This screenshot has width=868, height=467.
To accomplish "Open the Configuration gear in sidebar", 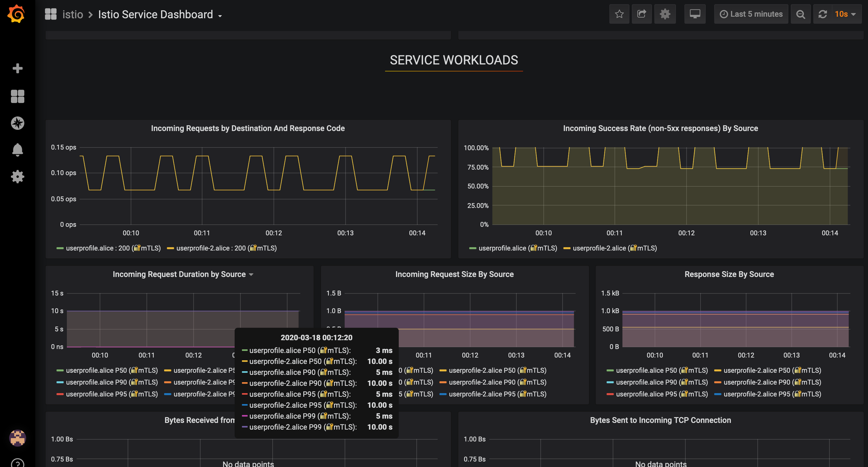I will pos(18,176).
